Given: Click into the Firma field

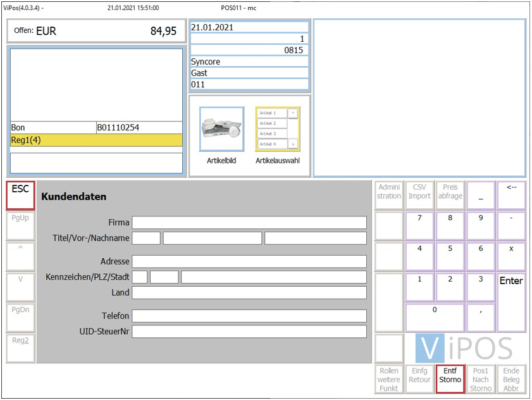Looking at the screenshot, I should (249, 223).
